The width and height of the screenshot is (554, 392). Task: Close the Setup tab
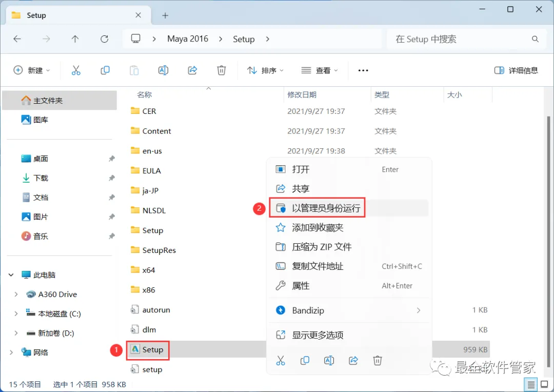pyautogui.click(x=138, y=15)
